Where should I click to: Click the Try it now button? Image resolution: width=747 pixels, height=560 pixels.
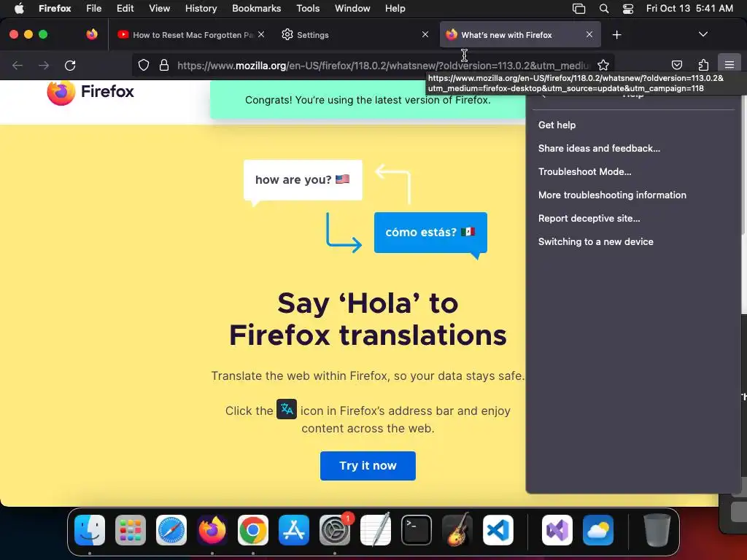[x=368, y=466]
